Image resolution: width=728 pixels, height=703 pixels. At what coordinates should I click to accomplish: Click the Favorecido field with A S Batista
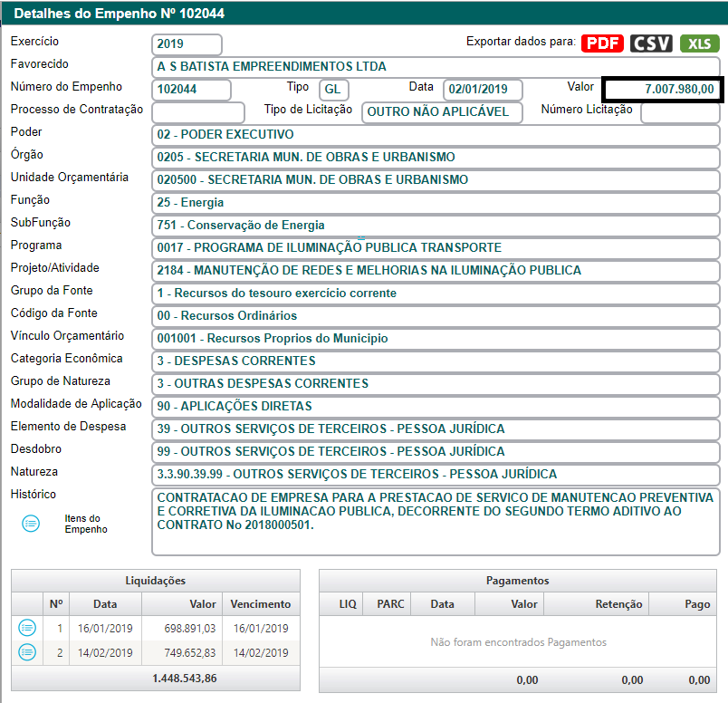click(436, 67)
